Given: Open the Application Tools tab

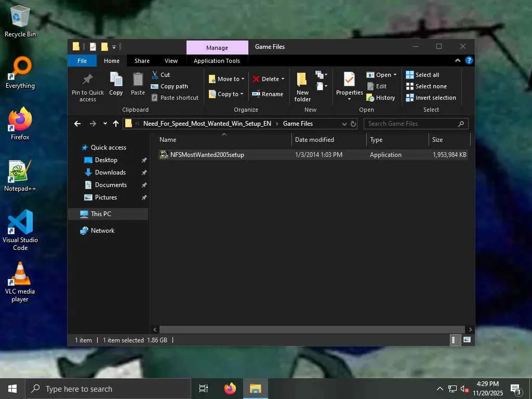Looking at the screenshot, I should tap(217, 61).
